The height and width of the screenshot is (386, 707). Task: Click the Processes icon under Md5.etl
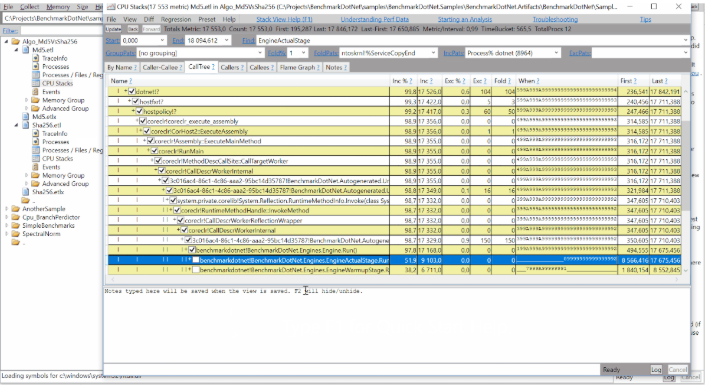pos(36,66)
